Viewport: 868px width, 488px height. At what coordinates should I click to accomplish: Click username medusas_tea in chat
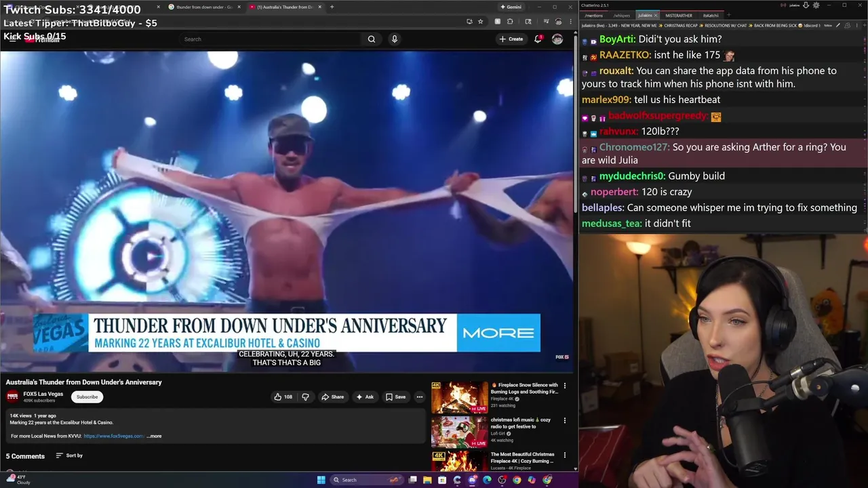point(612,223)
